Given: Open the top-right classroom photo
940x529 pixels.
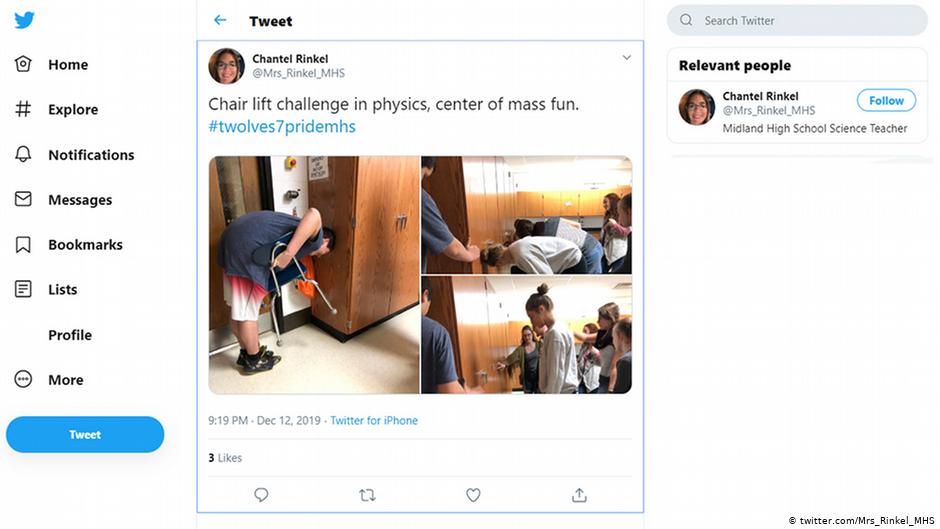Looking at the screenshot, I should pyautogui.click(x=526, y=215).
